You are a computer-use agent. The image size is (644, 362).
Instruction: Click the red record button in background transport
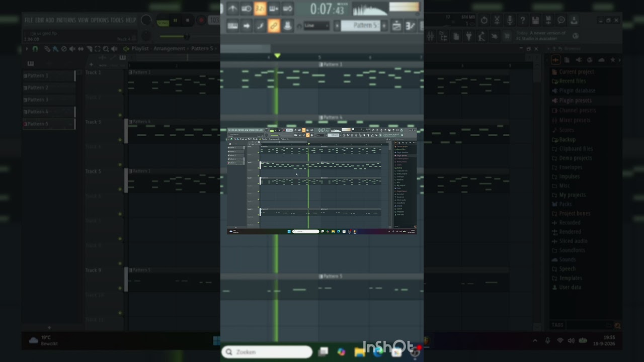point(201,21)
